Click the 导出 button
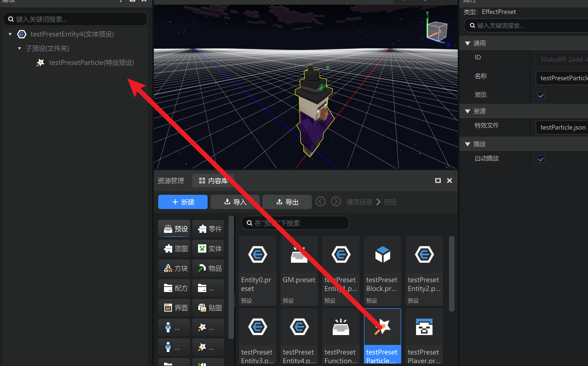Image resolution: width=588 pixels, height=366 pixels. (287, 202)
